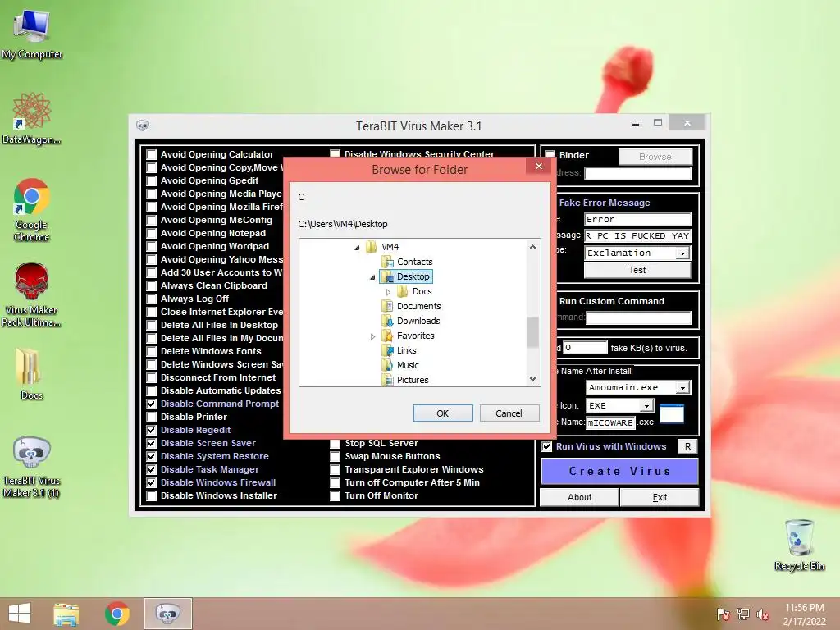Click OK in Browse for Folder
This screenshot has height=630, width=840.
[443, 413]
